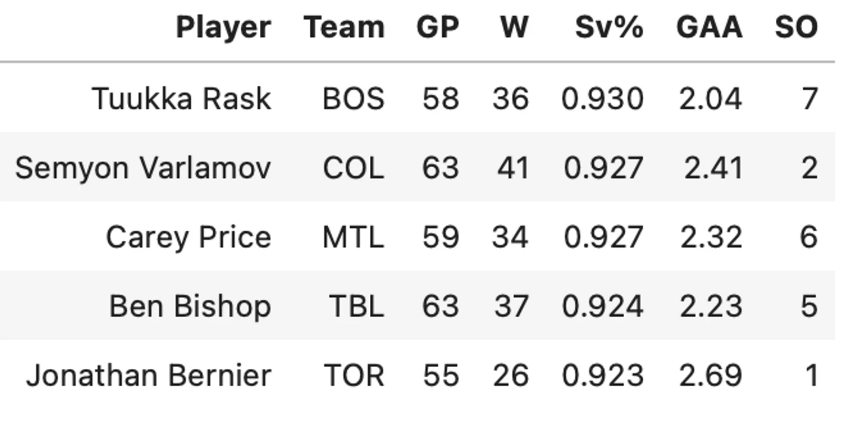Select the Semyon Varlamov player cell
This screenshot has width=868, height=423.
click(143, 168)
